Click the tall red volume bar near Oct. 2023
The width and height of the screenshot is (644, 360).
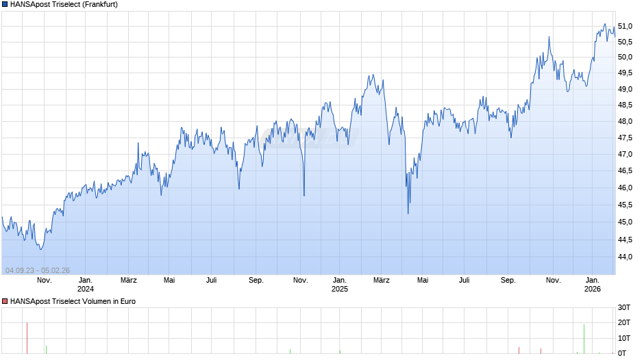tap(27, 338)
